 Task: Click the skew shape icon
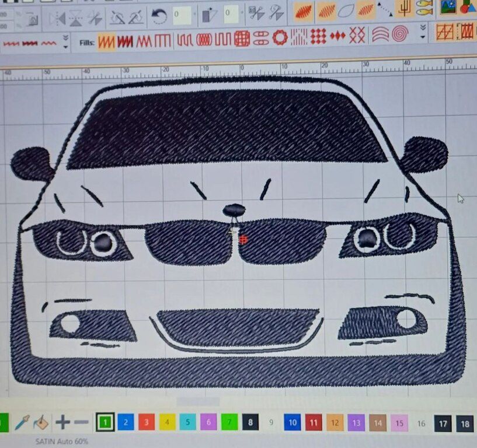(209, 14)
